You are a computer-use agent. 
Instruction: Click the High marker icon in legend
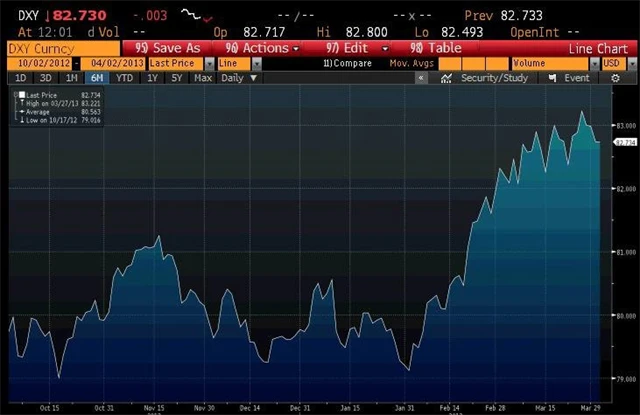pos(22,103)
